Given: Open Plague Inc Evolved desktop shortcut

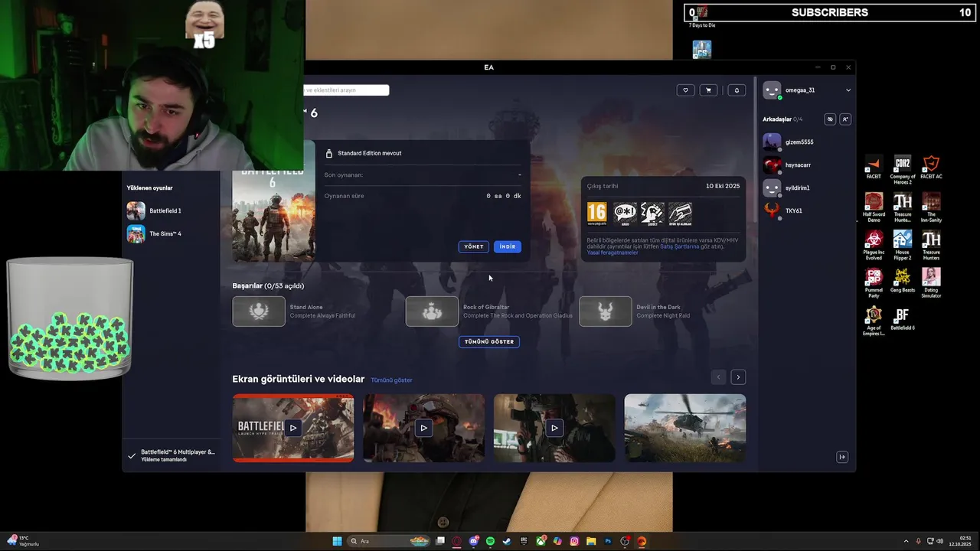Looking at the screenshot, I should pos(874,245).
